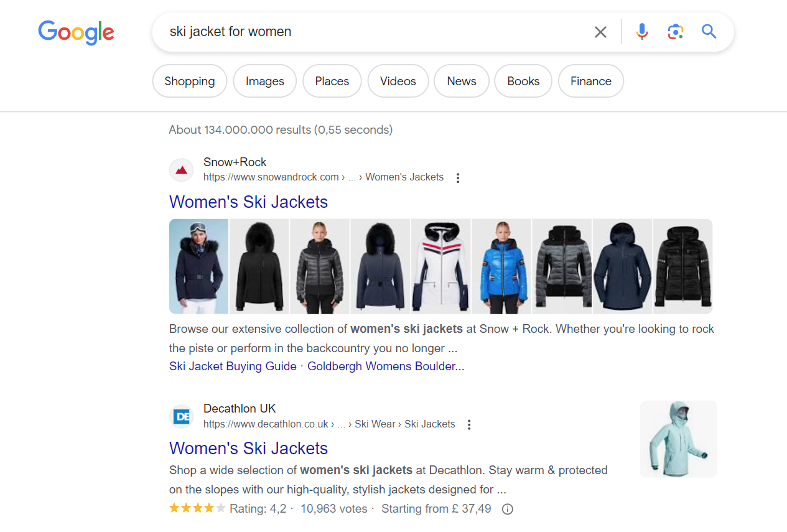The width and height of the screenshot is (787, 532).
Task: Open the three-dot menu on Snow+Rock result
Action: [458, 177]
